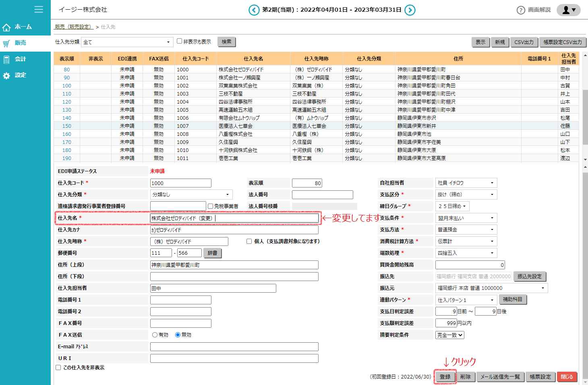Select FAX送信 無効 radio button
The width and height of the screenshot is (588, 385).
pos(178,335)
